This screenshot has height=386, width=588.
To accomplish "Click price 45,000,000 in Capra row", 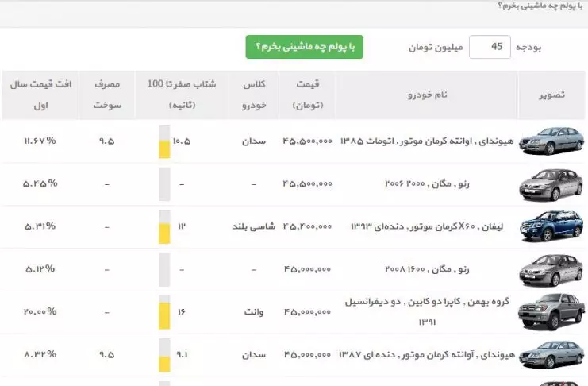I will pos(308,311).
